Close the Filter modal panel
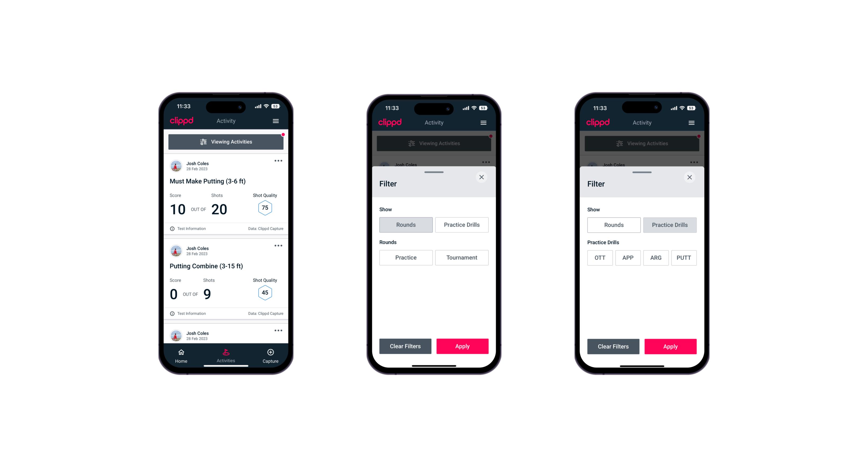This screenshot has height=467, width=868. [482, 177]
